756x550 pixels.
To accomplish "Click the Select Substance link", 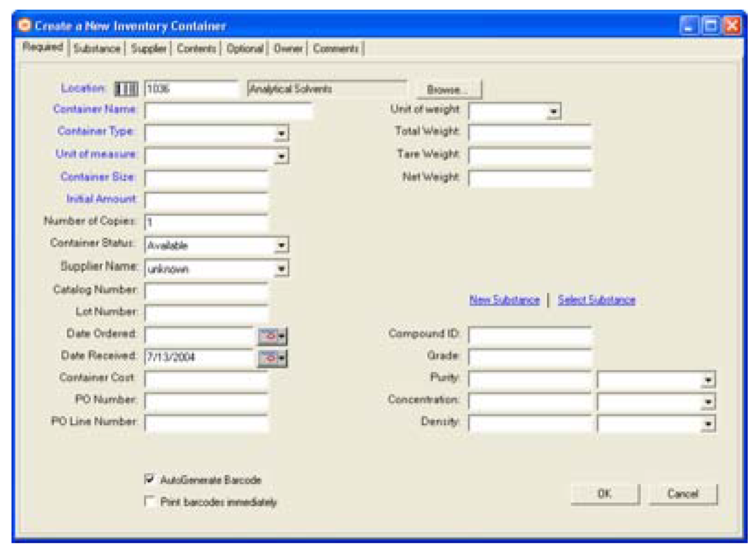I will pos(596,300).
